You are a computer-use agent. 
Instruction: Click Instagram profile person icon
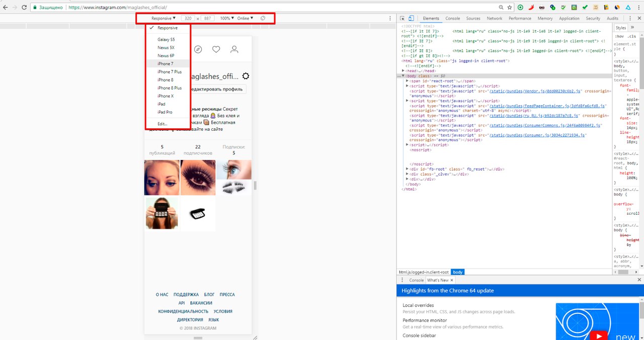pyautogui.click(x=234, y=49)
